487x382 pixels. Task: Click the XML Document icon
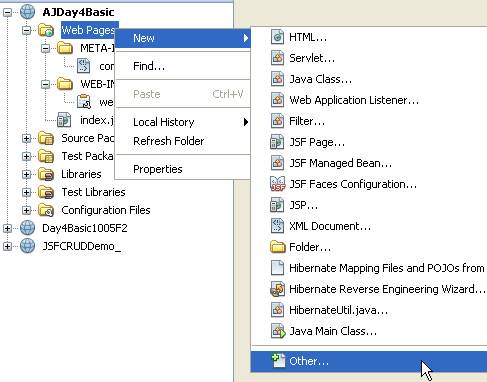click(x=277, y=226)
